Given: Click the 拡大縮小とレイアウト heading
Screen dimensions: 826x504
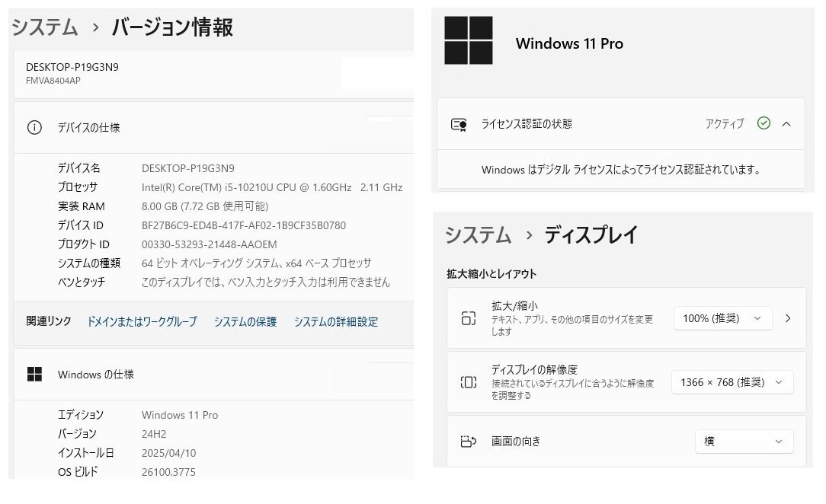Looking at the screenshot, I should tap(491, 273).
